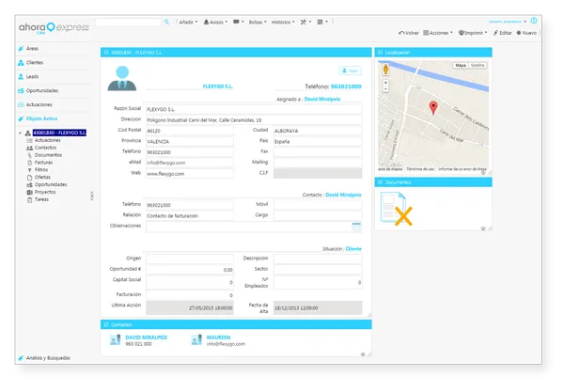564x392 pixels.
Task: Open Oportunidades tree item under FLEXYGO
Action: click(x=51, y=184)
